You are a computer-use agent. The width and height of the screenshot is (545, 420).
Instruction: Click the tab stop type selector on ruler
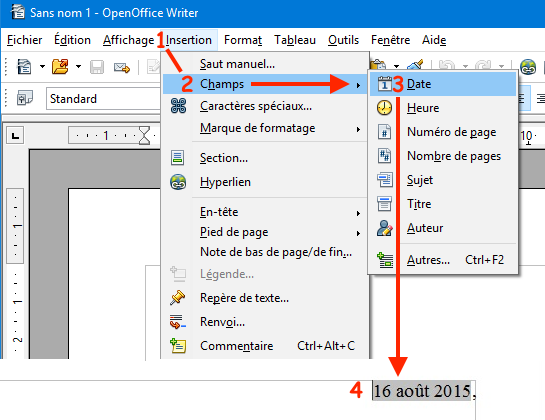tap(15, 135)
